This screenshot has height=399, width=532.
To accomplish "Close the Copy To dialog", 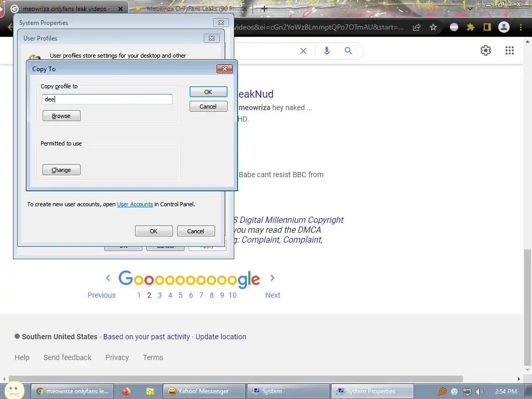I will click(224, 69).
